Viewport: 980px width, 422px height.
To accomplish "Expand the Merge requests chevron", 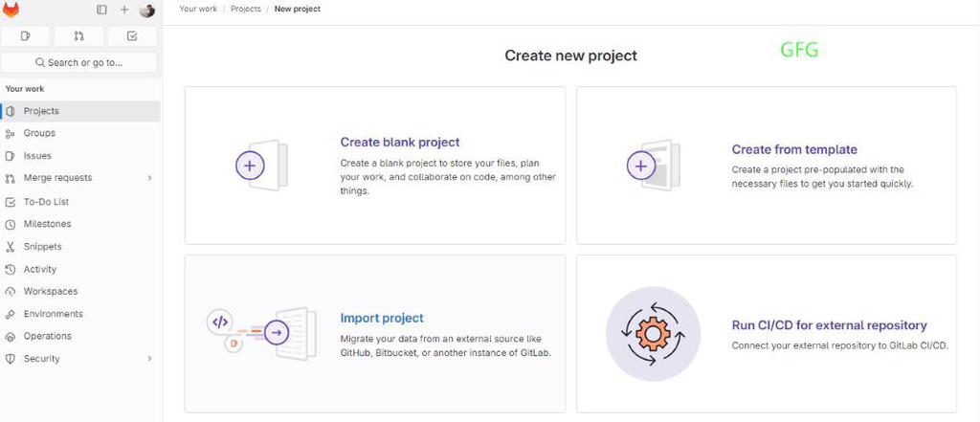I will pos(149,178).
